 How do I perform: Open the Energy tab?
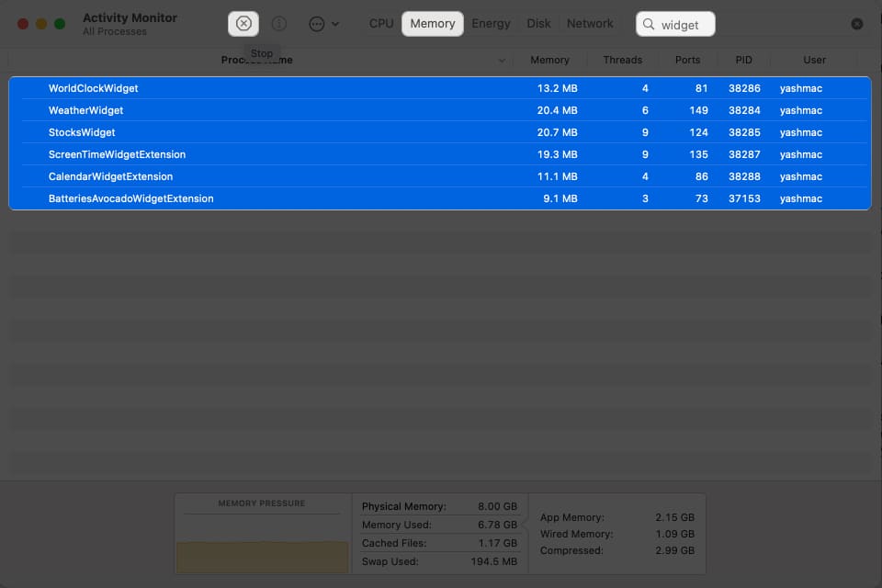(x=491, y=24)
